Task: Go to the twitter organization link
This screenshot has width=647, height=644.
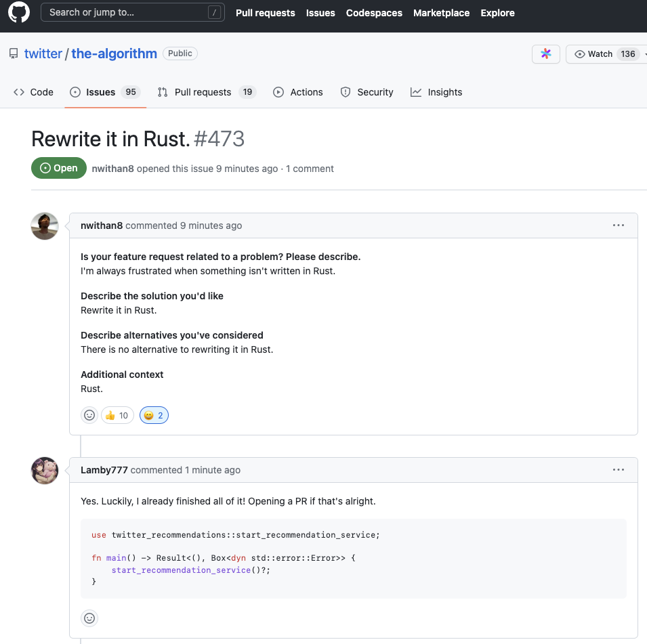Action: [x=43, y=53]
